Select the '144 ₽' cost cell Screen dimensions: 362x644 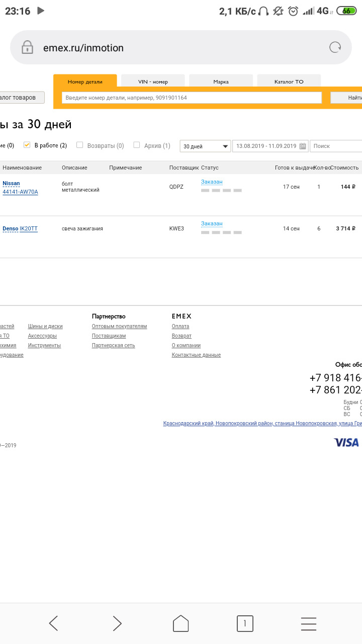[348, 187]
